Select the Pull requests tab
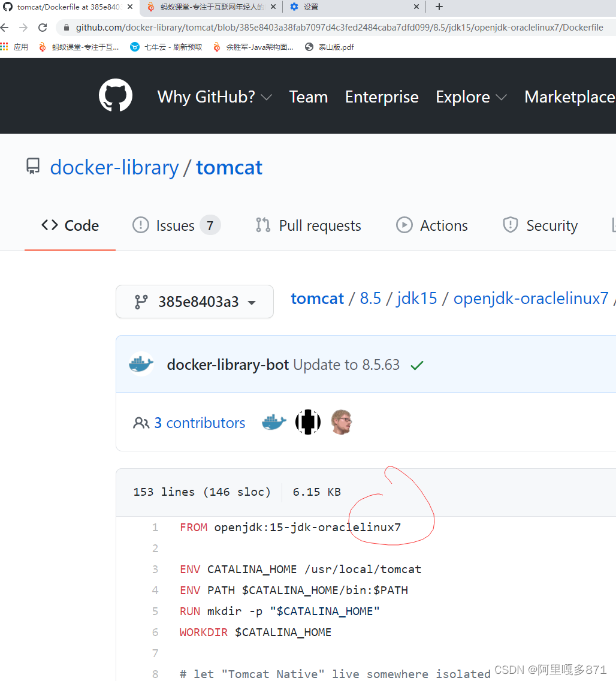This screenshot has height=681, width=616. point(308,226)
